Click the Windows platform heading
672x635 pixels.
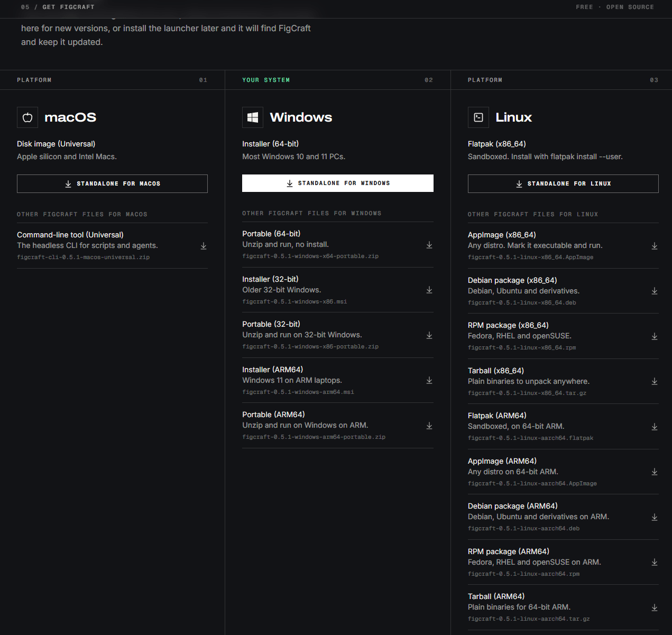pyautogui.click(x=301, y=117)
